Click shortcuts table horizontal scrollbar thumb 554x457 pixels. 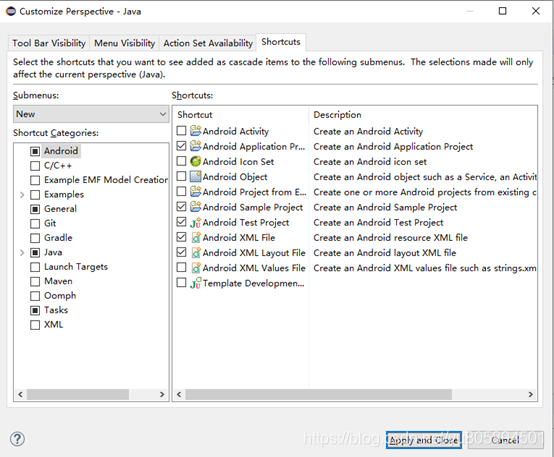click(318, 394)
